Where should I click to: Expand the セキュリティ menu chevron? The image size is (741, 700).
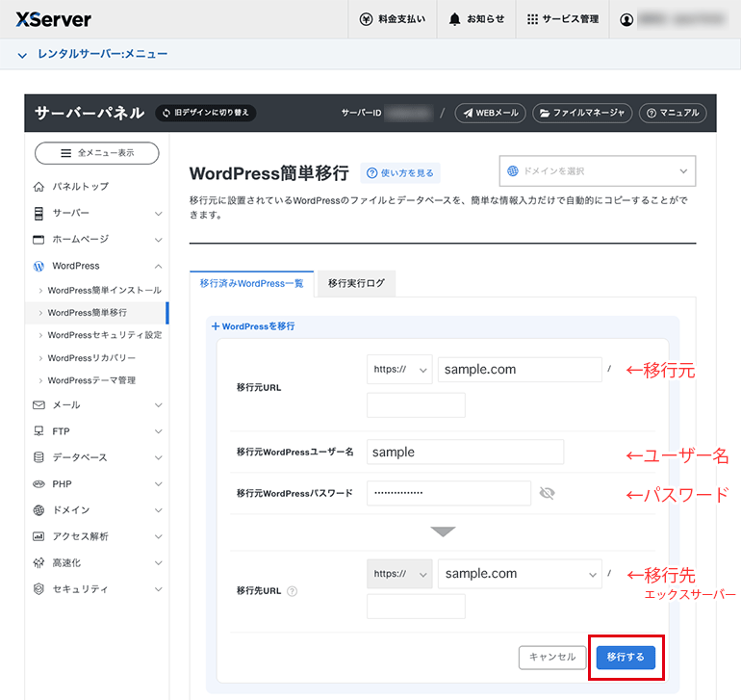coord(159,589)
